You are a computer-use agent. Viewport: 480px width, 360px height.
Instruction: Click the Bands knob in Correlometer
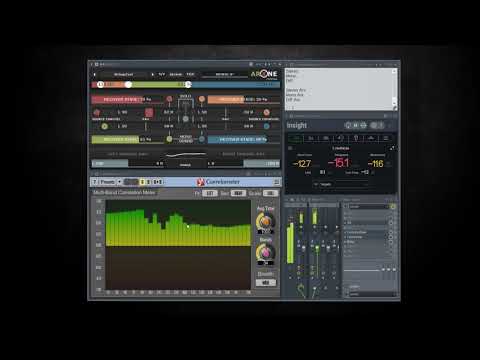265,252
